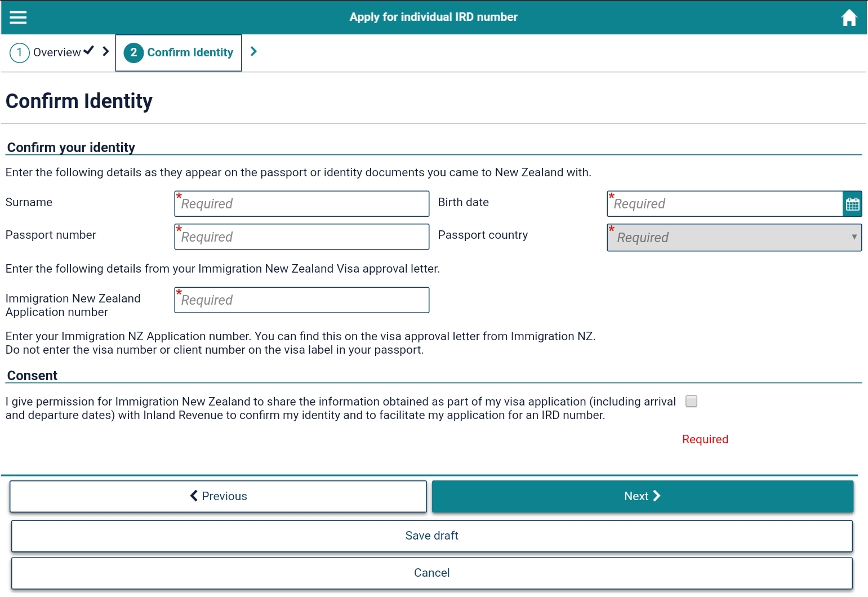Image resolution: width=868 pixels, height=597 pixels.
Task: Click the chevron arrow after Overview step
Action: 106,52
